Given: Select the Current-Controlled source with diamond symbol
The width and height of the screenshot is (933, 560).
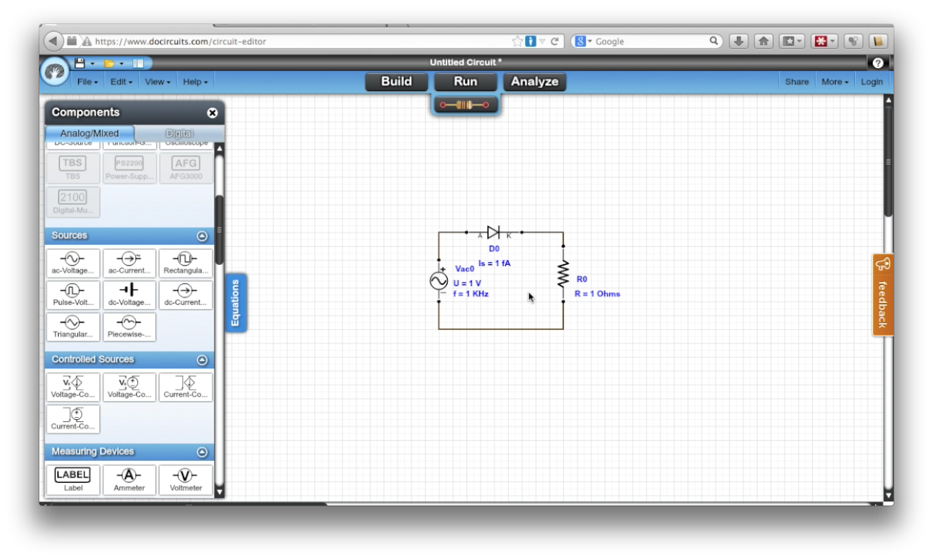Looking at the screenshot, I should 186,387.
